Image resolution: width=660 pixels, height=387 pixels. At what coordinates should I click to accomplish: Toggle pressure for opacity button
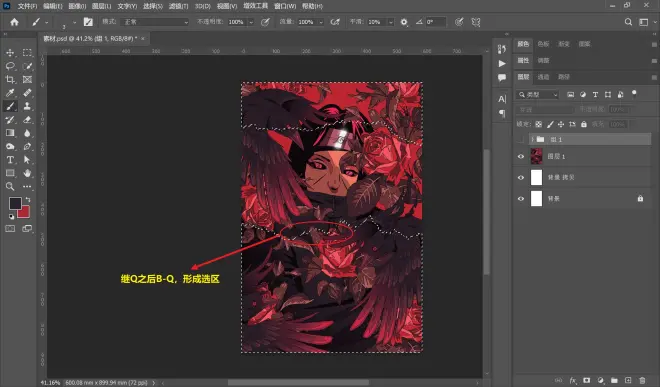(265, 22)
